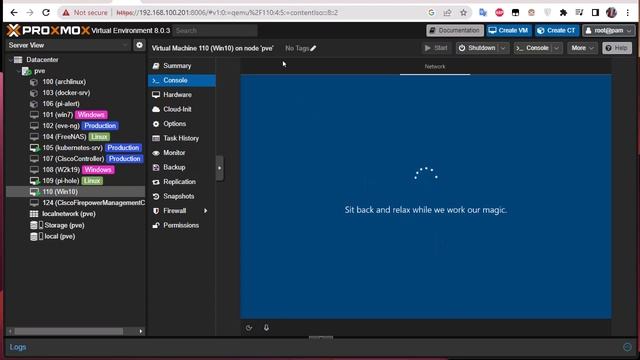Collapse the Datacenter tree node
640x360 pixels.
pos(10,60)
